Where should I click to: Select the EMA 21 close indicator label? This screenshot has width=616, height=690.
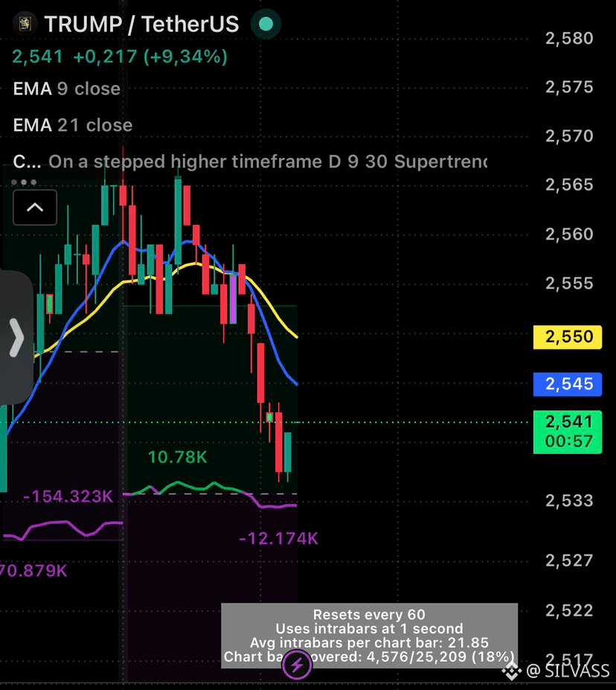point(73,125)
